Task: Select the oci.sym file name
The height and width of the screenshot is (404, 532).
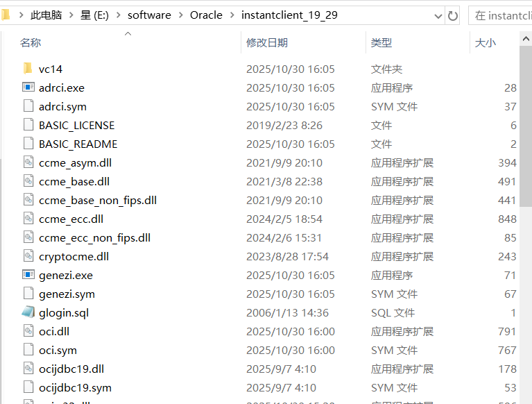Action: tap(58, 350)
